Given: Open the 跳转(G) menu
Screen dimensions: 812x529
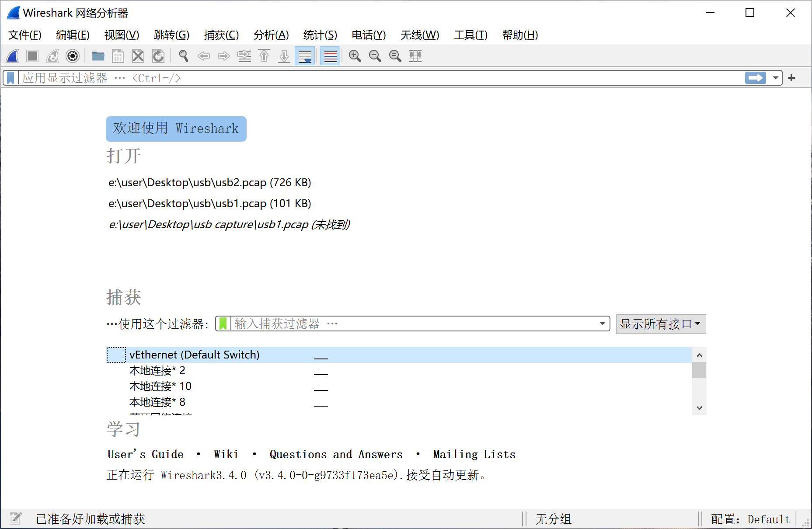Looking at the screenshot, I should point(172,35).
